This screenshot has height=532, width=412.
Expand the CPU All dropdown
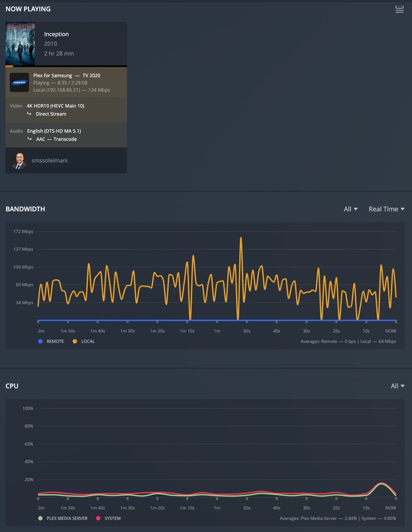click(x=397, y=386)
